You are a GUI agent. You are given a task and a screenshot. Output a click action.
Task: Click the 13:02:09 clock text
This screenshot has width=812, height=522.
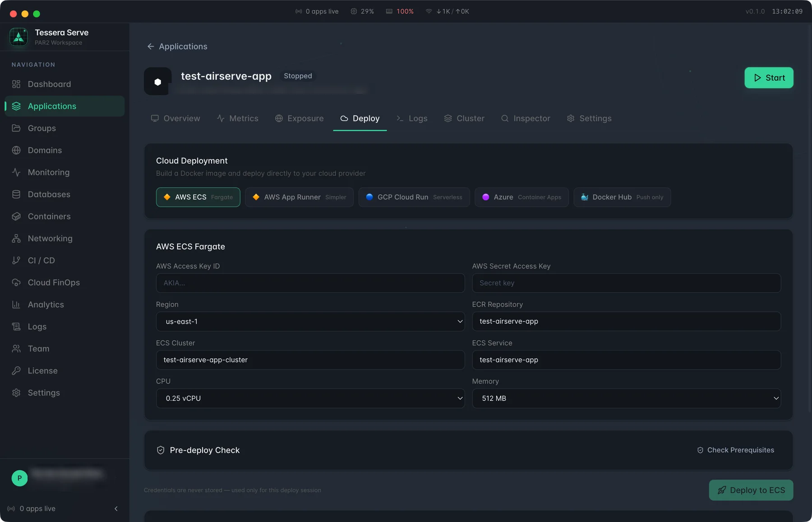click(787, 11)
